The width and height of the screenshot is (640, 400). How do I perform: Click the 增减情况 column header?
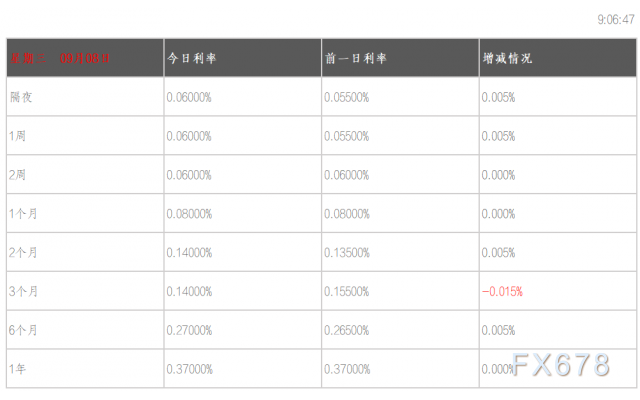point(506,58)
